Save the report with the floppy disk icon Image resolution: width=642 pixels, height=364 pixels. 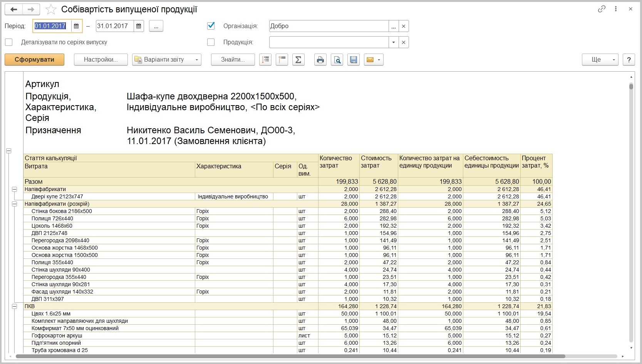(x=354, y=60)
